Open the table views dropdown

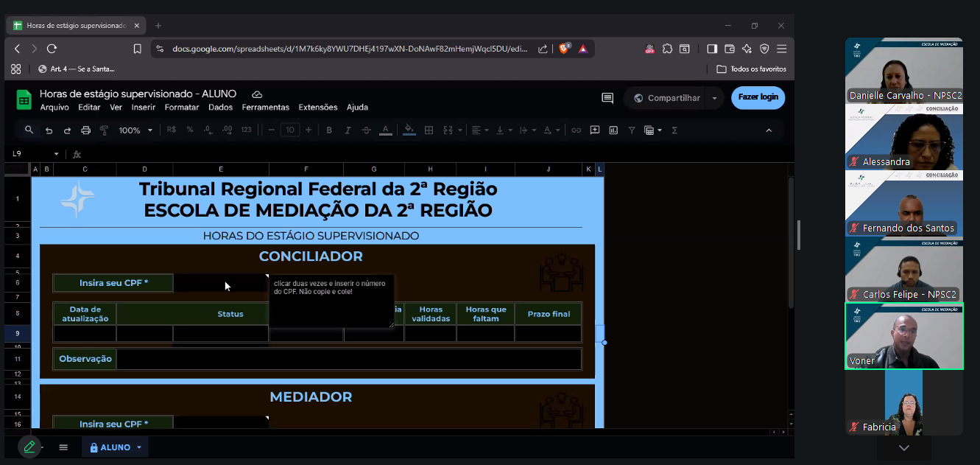(653, 130)
